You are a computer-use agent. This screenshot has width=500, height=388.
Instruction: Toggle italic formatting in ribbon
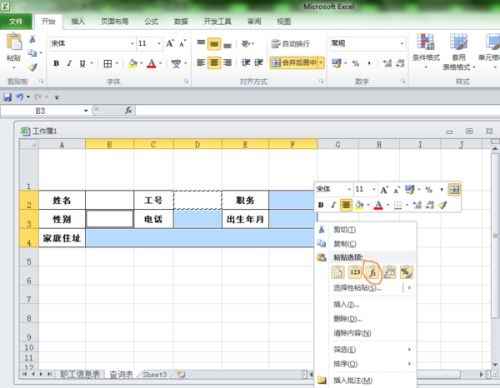tap(69, 63)
